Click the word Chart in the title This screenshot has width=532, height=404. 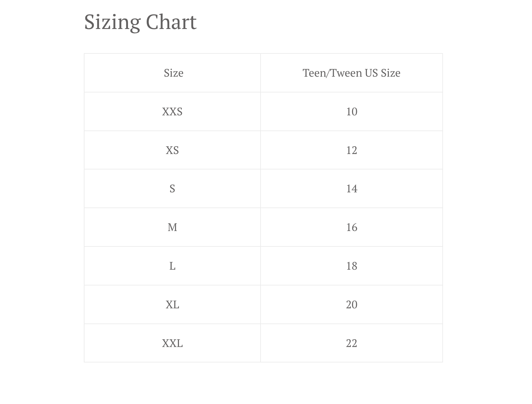click(x=171, y=22)
